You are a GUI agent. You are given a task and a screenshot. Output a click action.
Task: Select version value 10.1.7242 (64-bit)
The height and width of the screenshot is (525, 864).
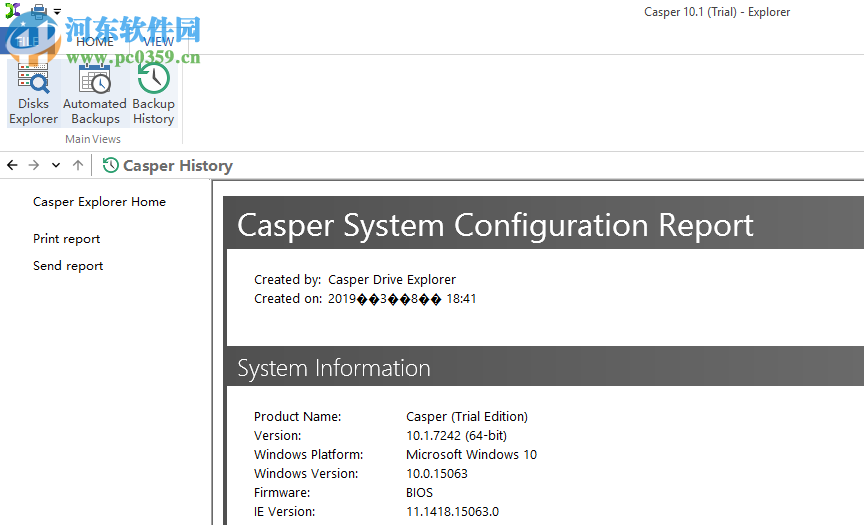tap(456, 435)
